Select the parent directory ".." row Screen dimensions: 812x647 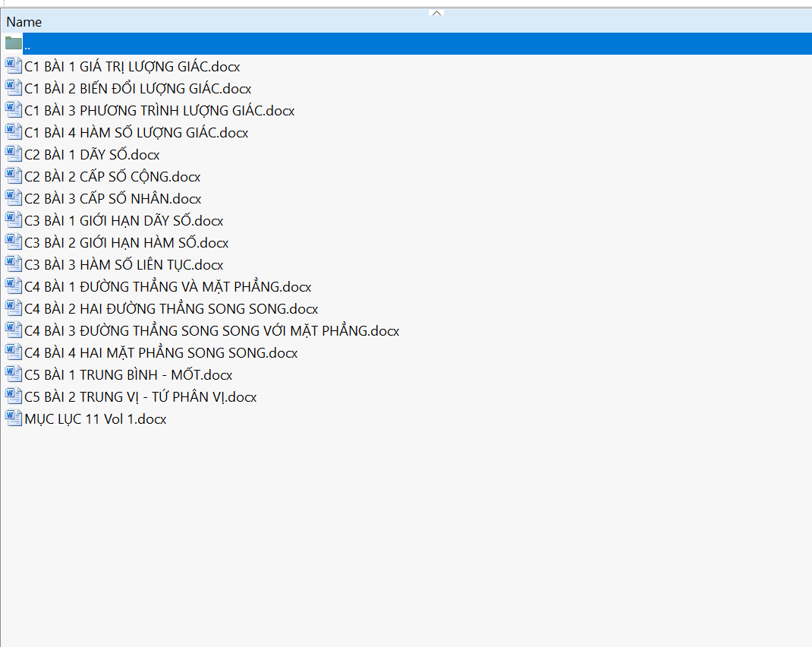click(x=228, y=44)
